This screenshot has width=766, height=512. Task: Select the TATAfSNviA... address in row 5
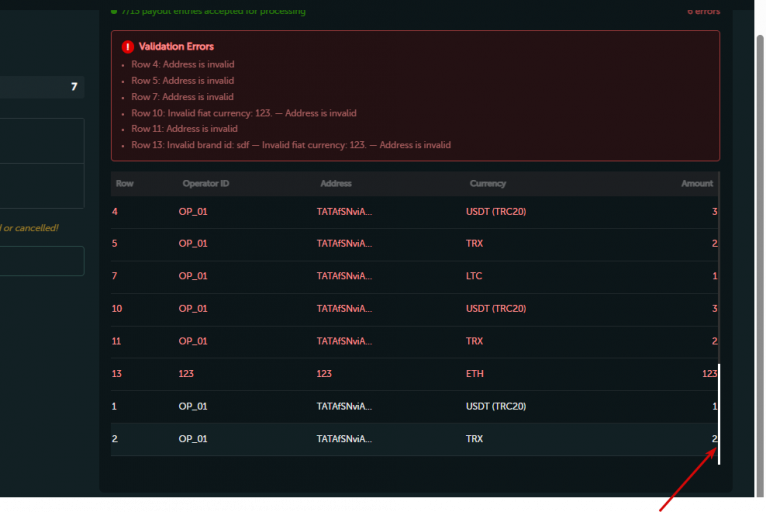point(344,243)
